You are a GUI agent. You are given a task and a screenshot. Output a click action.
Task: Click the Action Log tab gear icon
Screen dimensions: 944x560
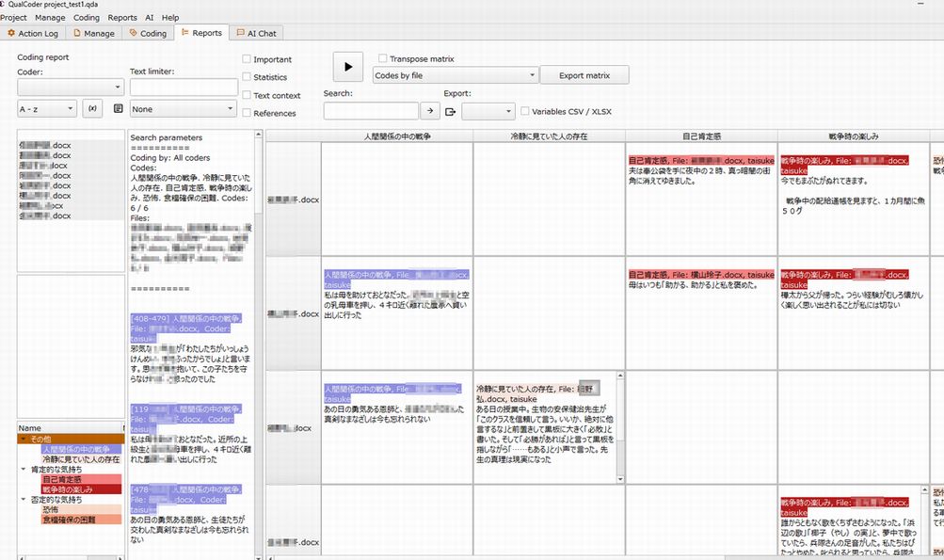[x=11, y=33]
